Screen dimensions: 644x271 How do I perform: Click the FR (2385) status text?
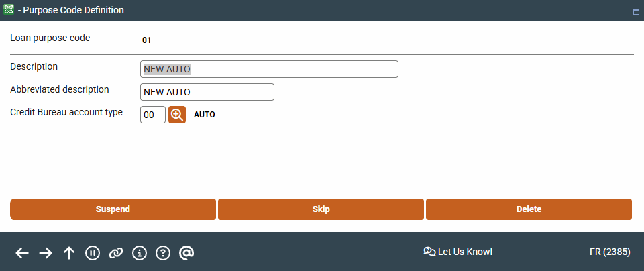click(x=609, y=252)
